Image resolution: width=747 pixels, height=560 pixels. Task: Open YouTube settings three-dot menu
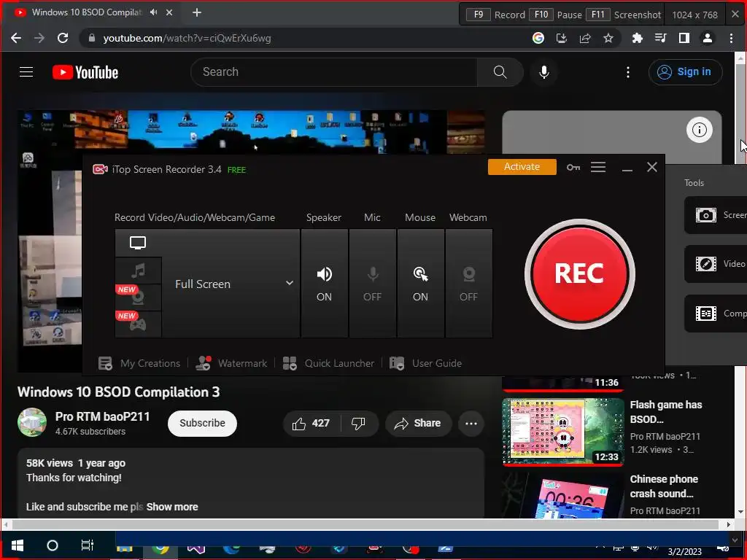coord(628,72)
